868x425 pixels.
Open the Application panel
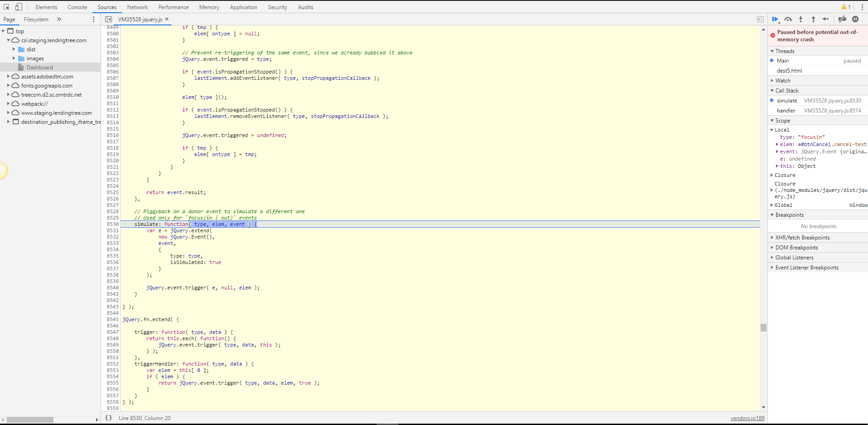click(x=243, y=7)
